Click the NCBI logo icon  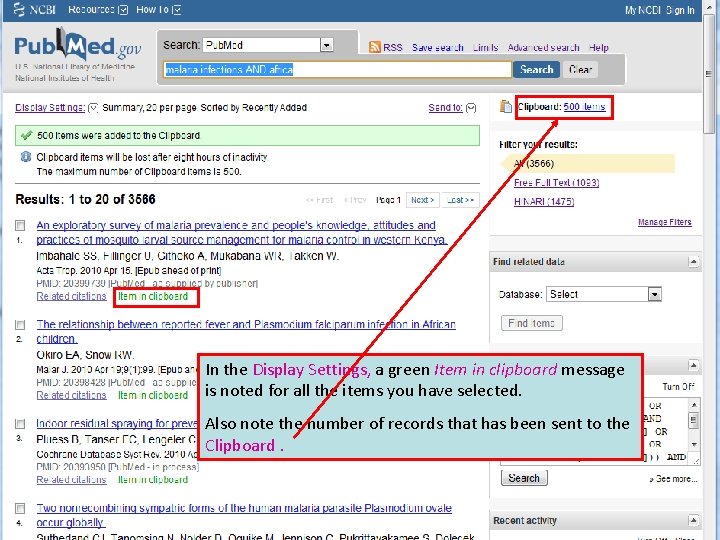click(x=19, y=9)
